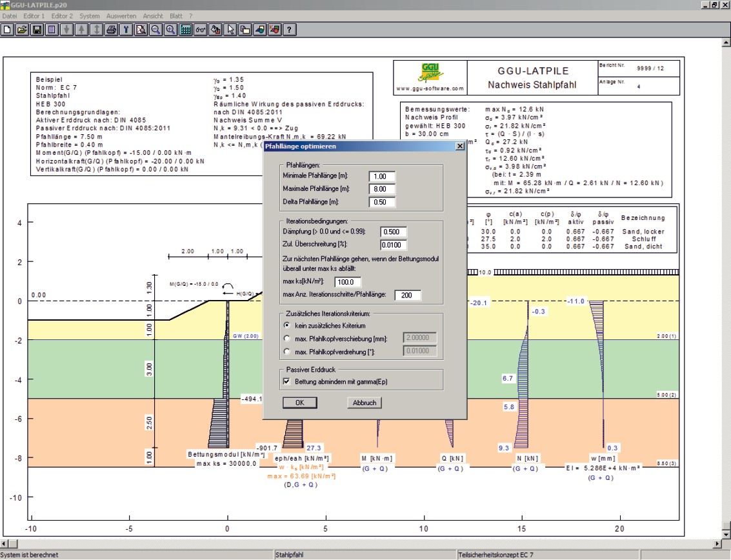Click the question mark help toolbar icon
Screen dimensions: 731x560
tap(290, 30)
